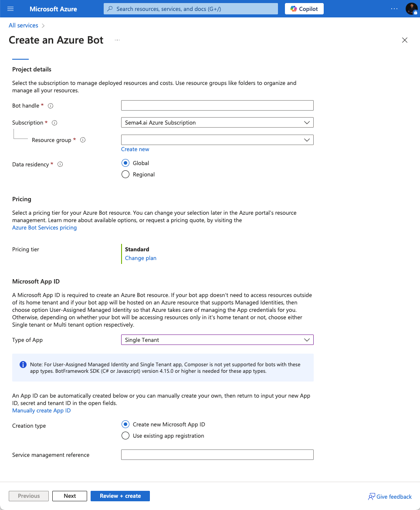
Task: Show info tooltip for Data residency
Action: click(x=60, y=164)
